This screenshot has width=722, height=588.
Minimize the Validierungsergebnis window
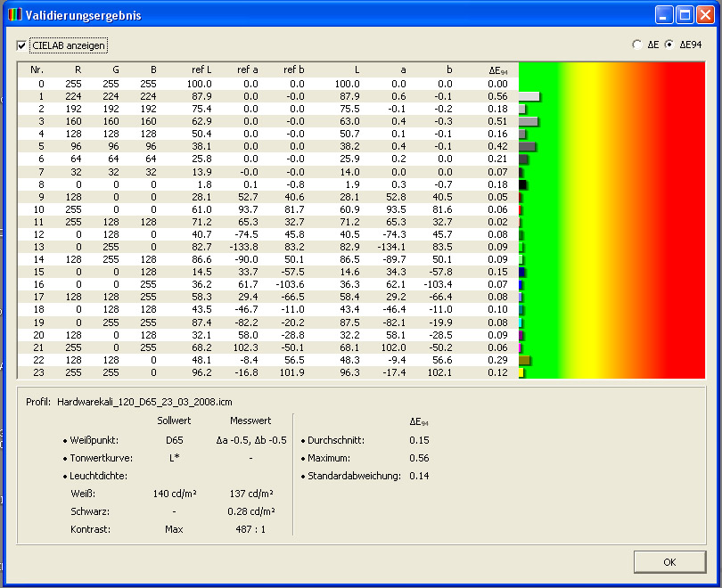pos(665,15)
